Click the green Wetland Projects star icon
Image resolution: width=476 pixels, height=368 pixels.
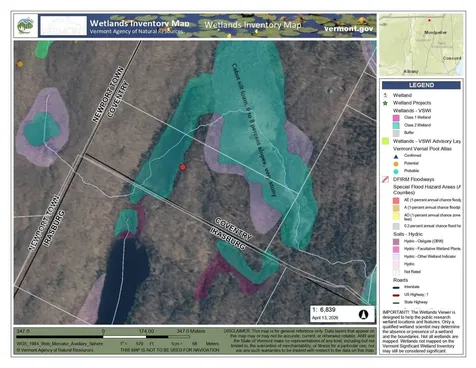(385, 103)
